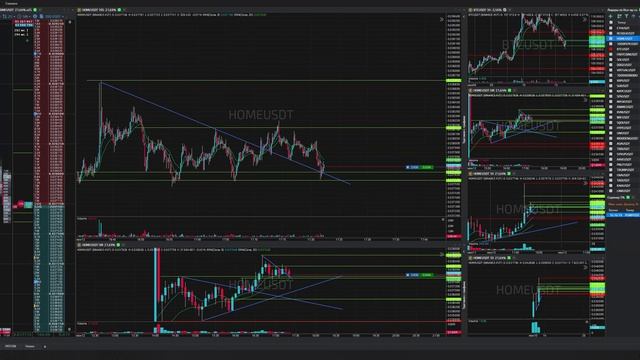Click the marker box beside SOLUSDT in the watchlist
The image size is (640, 360).
point(611,60)
